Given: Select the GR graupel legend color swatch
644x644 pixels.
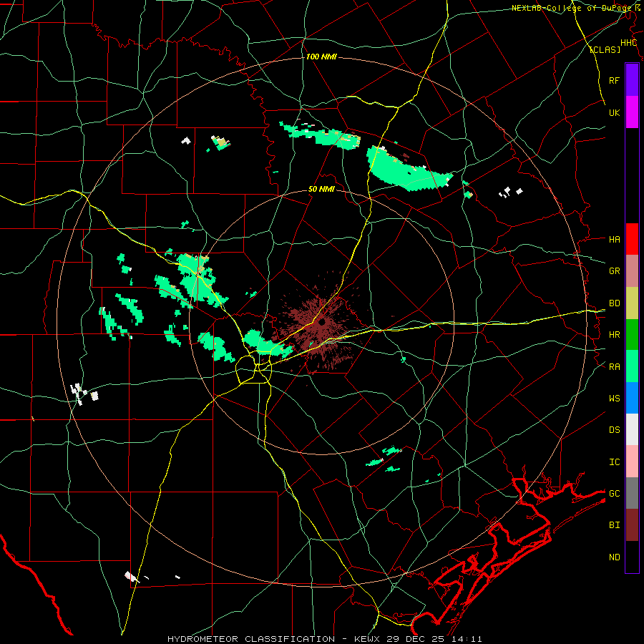Looking at the screenshot, I should 632,270.
